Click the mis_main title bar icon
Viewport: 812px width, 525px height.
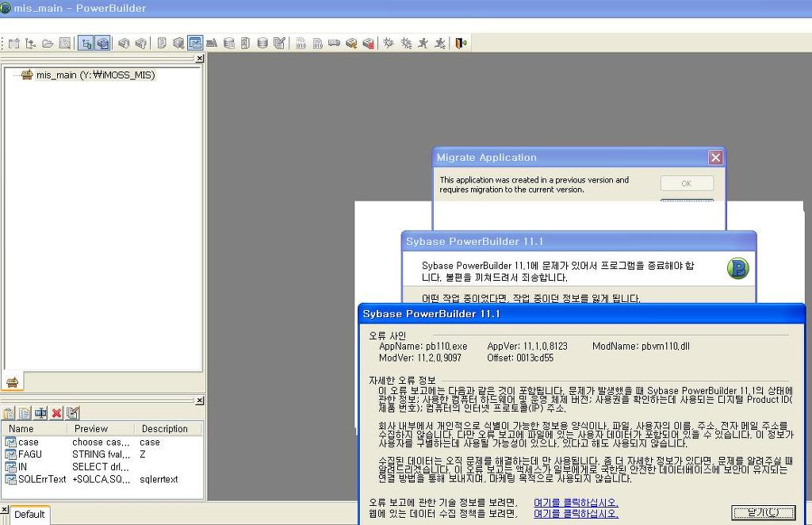coord(6,8)
